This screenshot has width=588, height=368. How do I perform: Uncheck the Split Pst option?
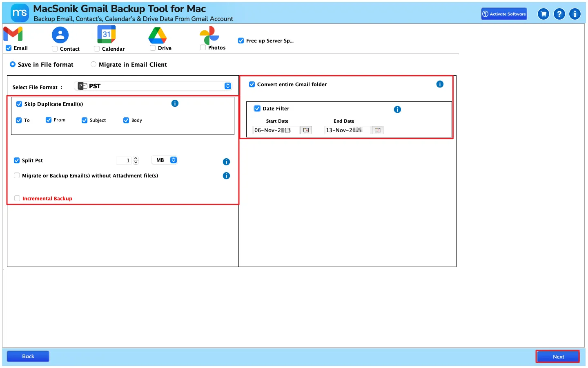(17, 160)
